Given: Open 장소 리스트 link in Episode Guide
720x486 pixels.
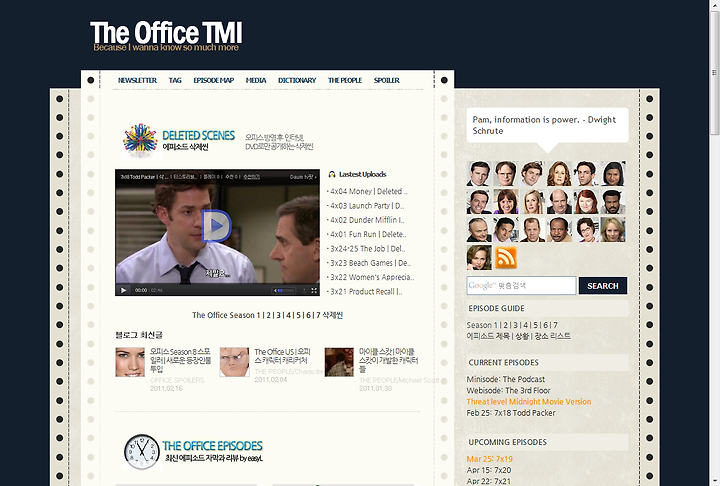Looking at the screenshot, I should (552, 336).
